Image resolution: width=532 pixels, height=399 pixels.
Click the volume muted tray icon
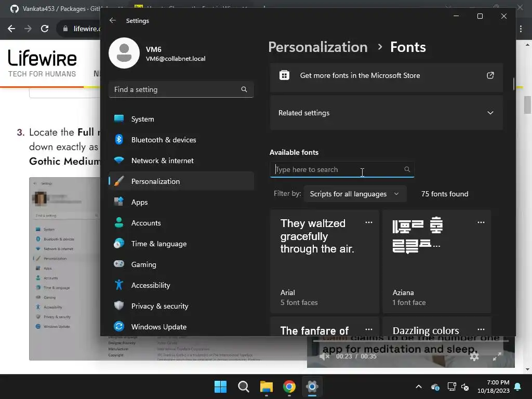coord(465,387)
